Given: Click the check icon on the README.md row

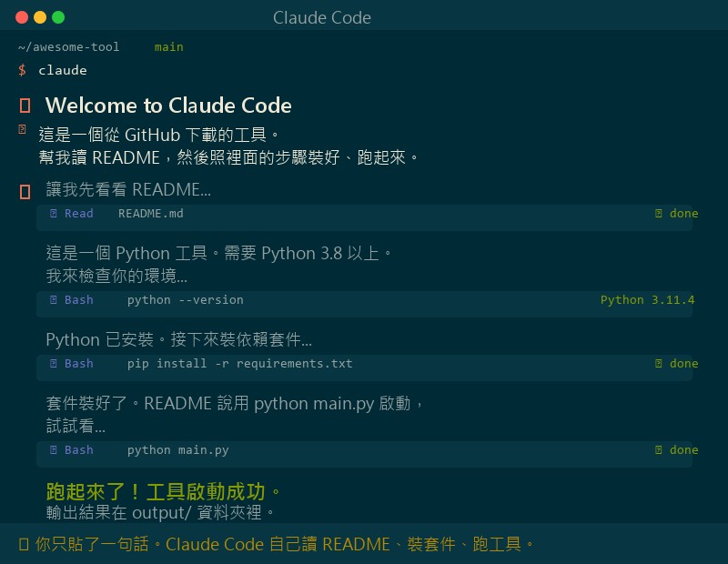Looking at the screenshot, I should tap(658, 213).
